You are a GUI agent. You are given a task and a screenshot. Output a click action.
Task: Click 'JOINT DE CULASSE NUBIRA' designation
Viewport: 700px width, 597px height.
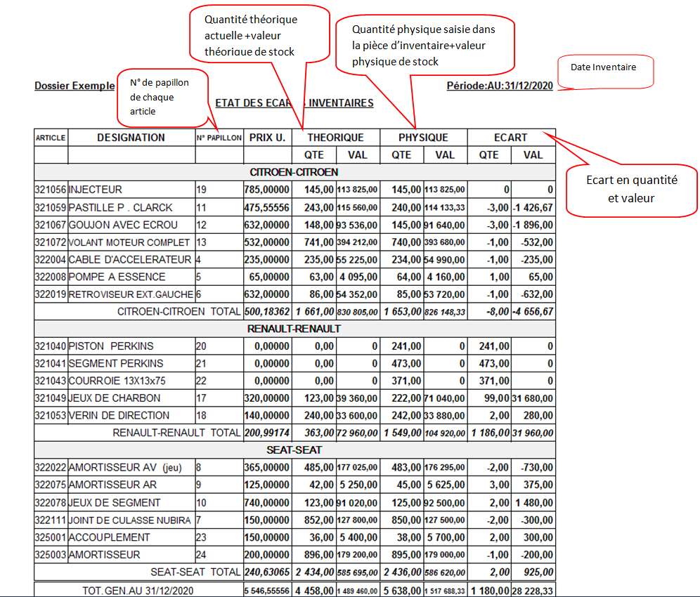129,520
